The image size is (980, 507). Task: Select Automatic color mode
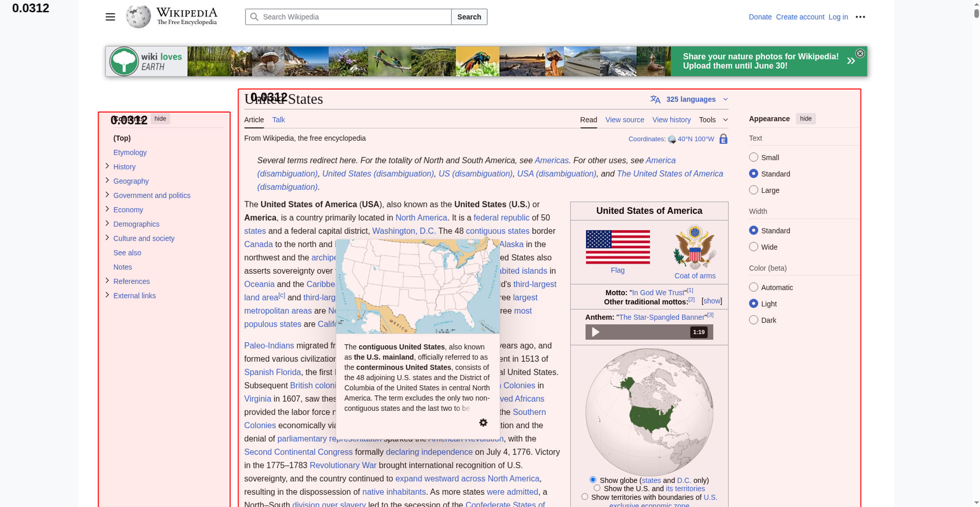pyautogui.click(x=754, y=287)
